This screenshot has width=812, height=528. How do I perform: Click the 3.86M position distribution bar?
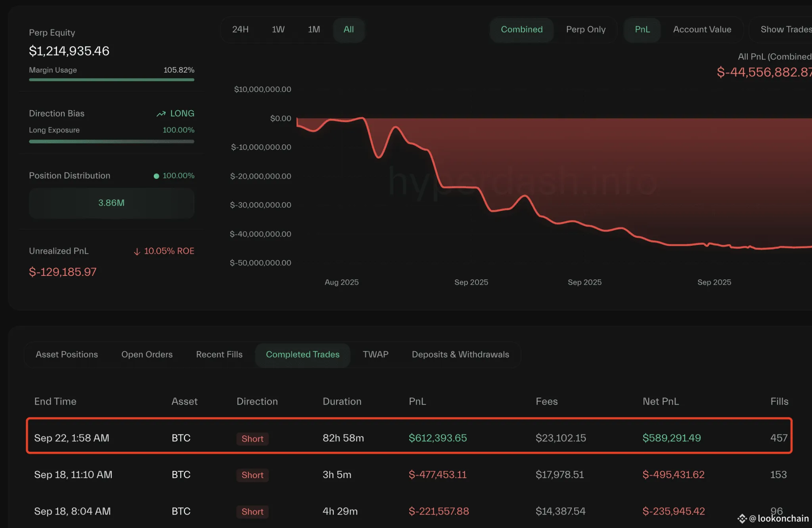(111, 203)
